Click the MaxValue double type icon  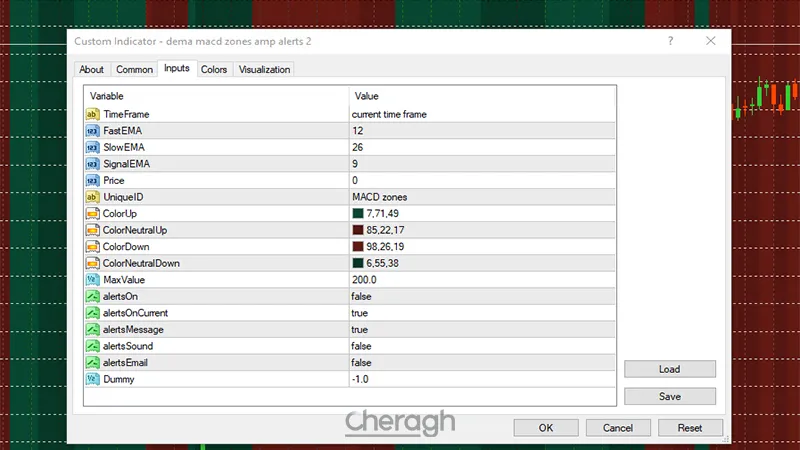click(92, 280)
